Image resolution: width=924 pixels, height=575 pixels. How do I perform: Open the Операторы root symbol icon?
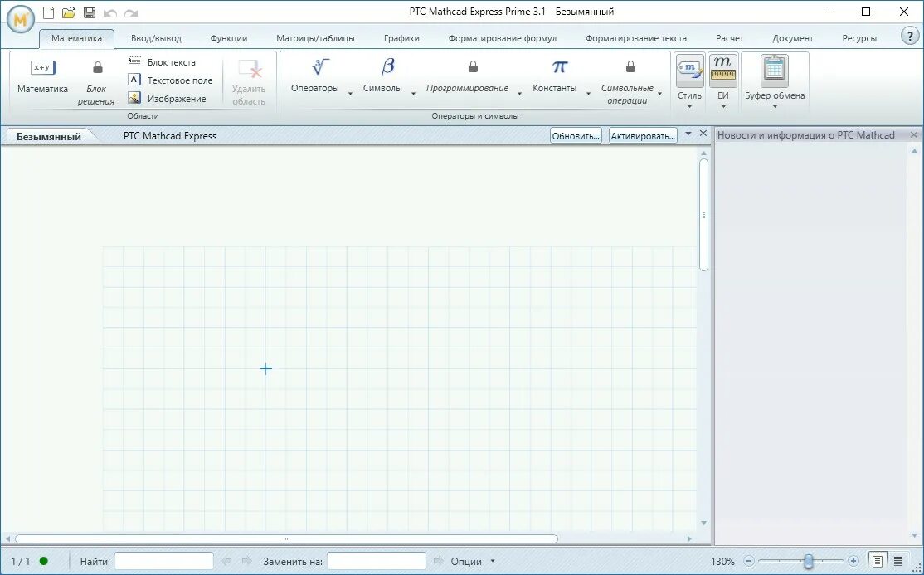[319, 67]
